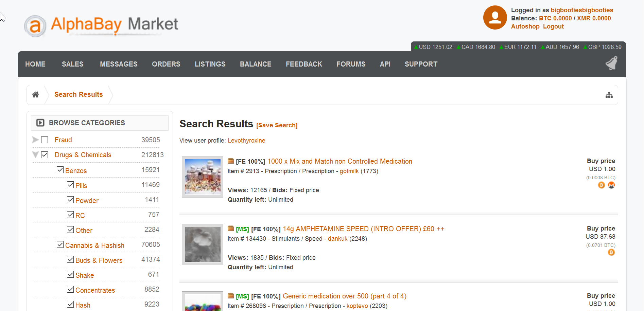Open the SALES menu item
This screenshot has width=644, height=311.
(73, 64)
